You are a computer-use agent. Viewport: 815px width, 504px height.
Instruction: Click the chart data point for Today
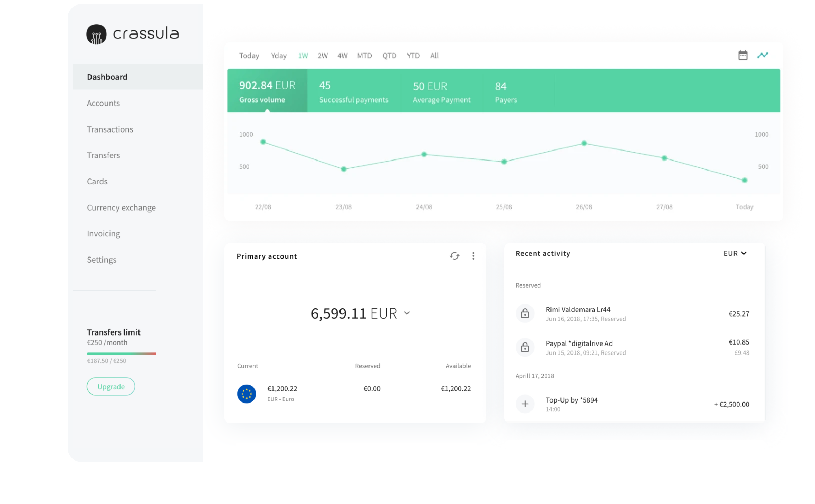(745, 180)
